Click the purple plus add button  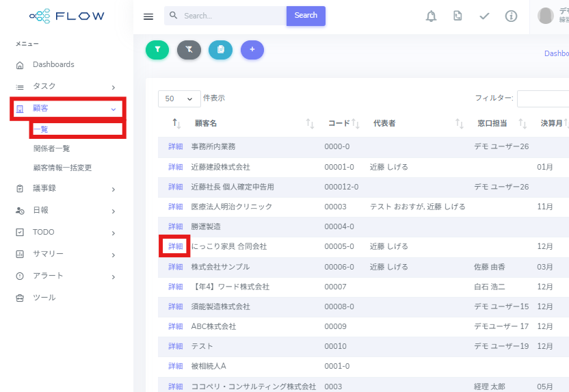click(252, 50)
